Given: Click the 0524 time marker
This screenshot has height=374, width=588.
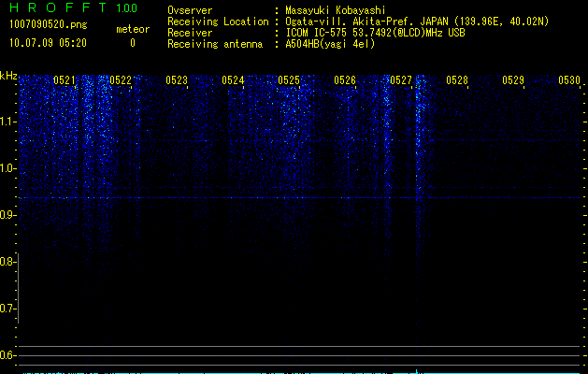Looking at the screenshot, I should click(x=233, y=80).
